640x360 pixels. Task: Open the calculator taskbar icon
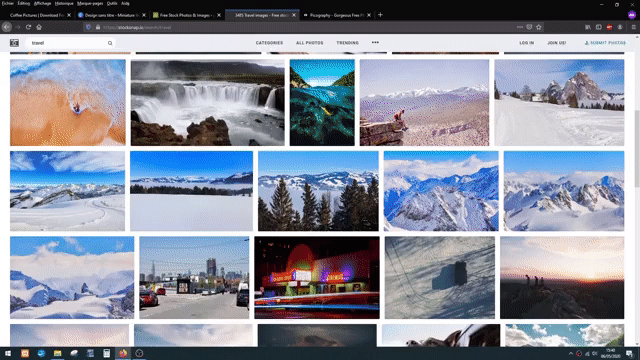click(x=107, y=353)
